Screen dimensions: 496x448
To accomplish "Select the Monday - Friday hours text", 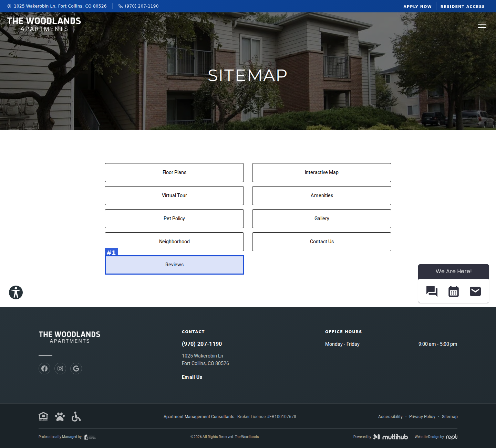I will [x=342, y=344].
